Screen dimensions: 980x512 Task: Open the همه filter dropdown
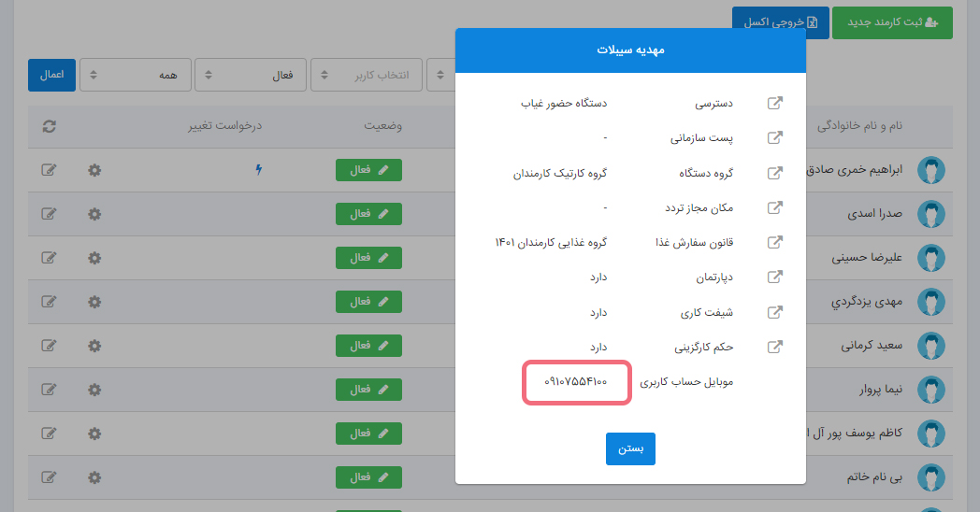[x=136, y=76]
